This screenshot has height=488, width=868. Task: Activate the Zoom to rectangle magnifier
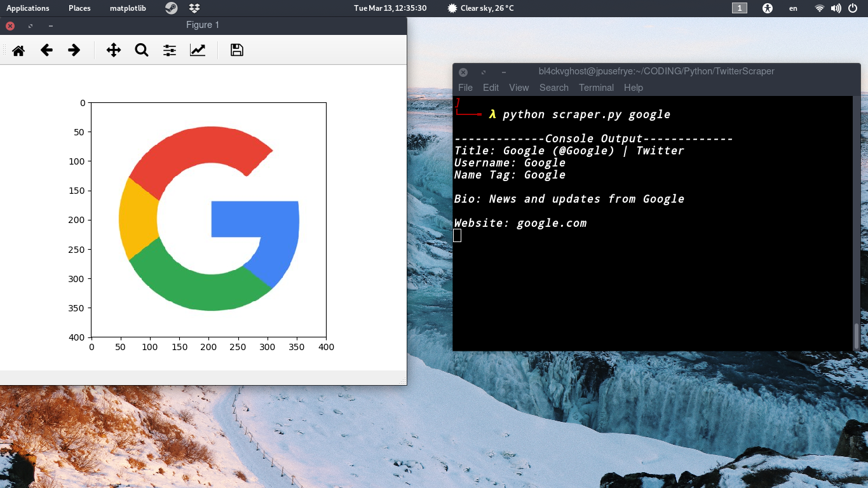142,50
